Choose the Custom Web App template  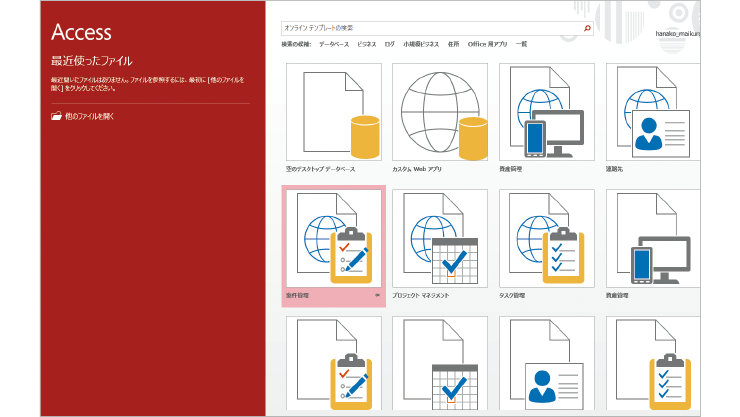pos(440,112)
